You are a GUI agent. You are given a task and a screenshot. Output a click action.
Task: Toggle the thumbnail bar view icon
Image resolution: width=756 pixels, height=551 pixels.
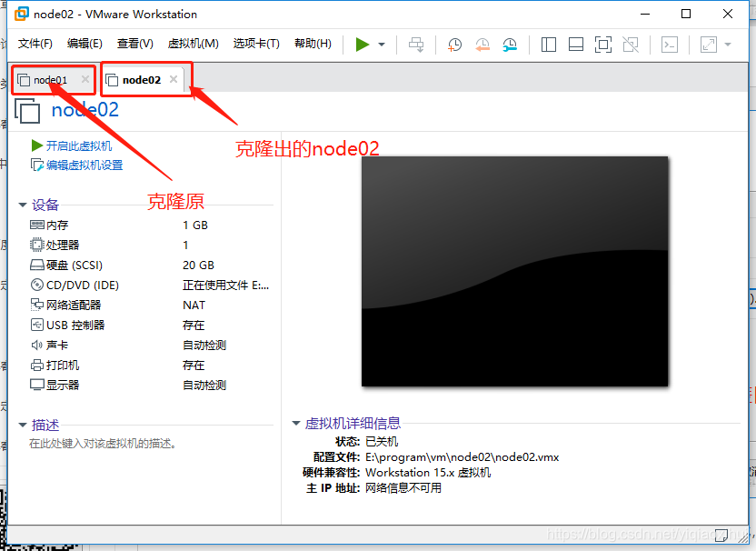coord(576,45)
